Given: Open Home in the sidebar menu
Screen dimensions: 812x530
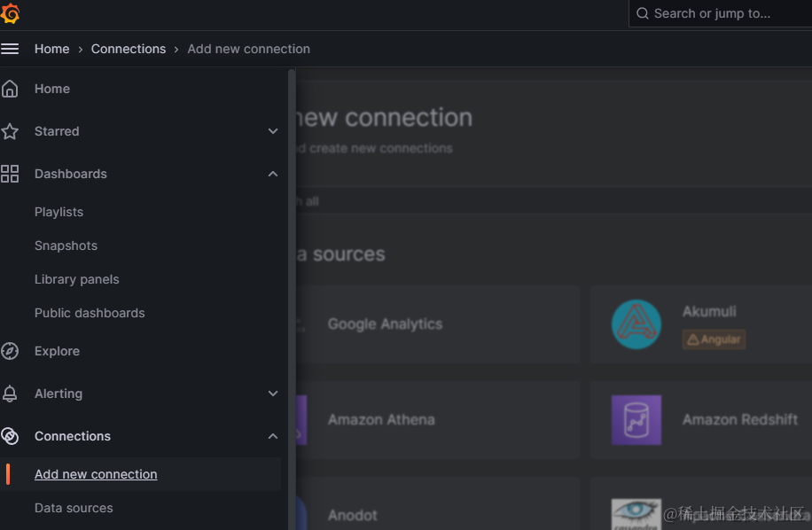Looking at the screenshot, I should pos(52,89).
